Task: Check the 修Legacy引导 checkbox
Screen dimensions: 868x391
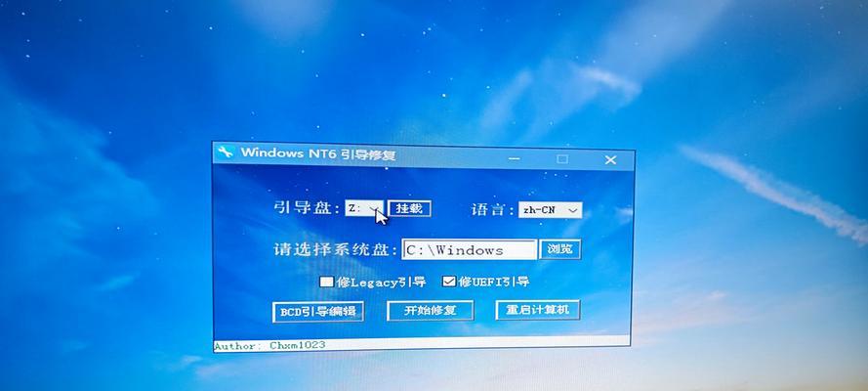Action: coord(327,282)
